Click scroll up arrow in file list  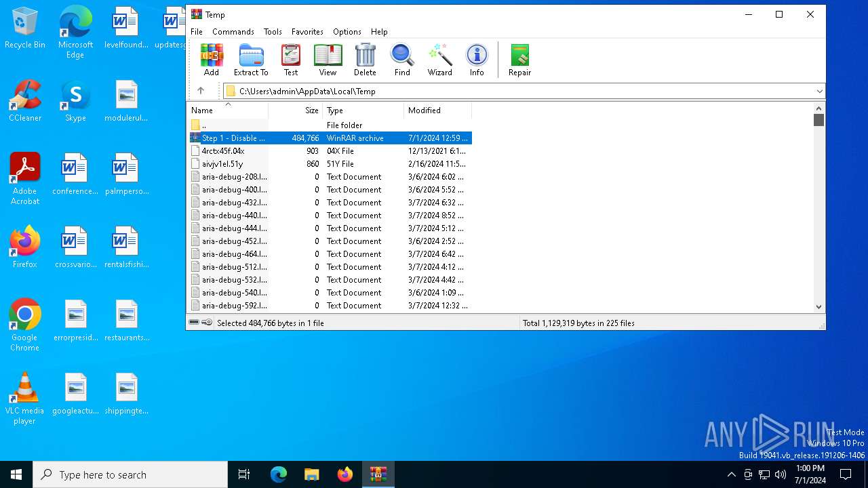tap(819, 108)
